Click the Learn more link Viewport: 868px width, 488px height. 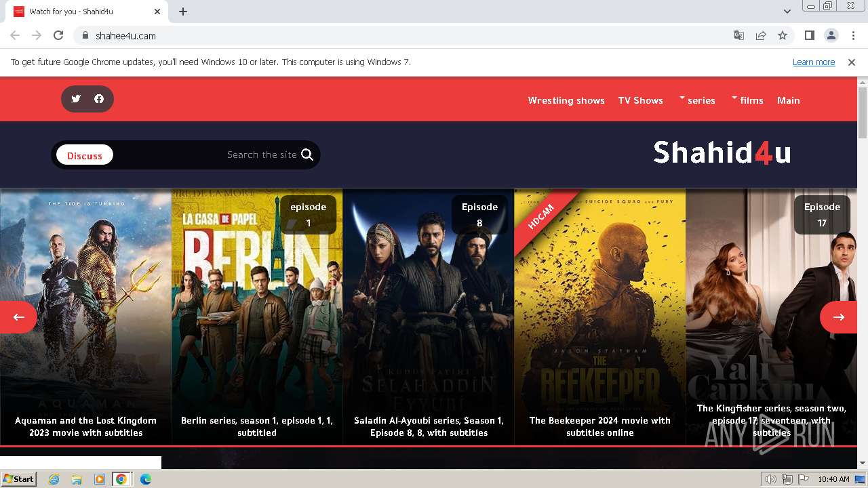(x=814, y=62)
